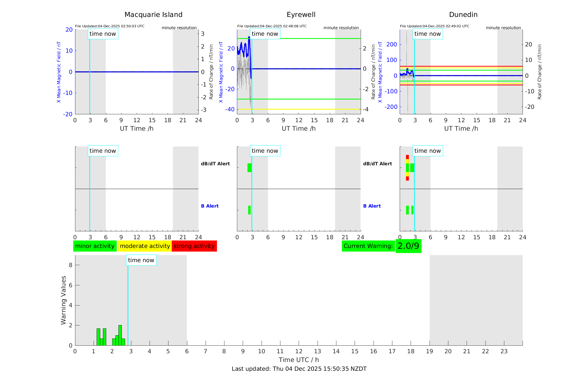Click the time now label on Dunedin alert panel

427,151
